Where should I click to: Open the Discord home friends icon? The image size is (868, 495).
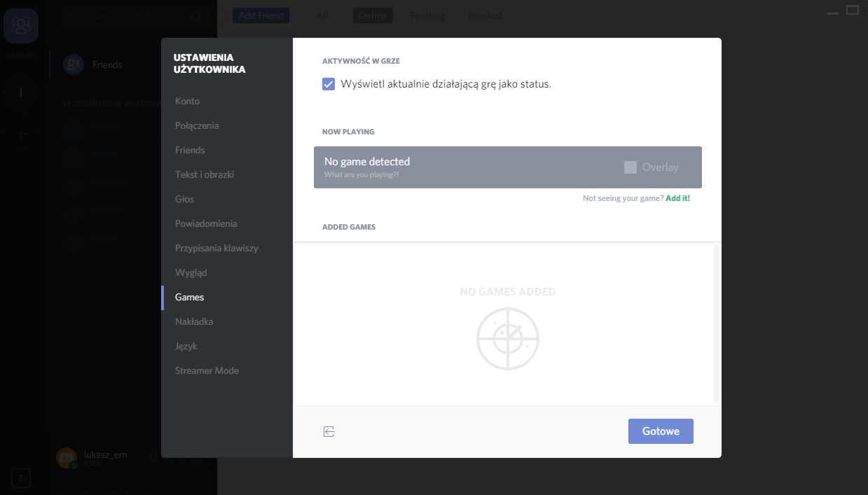point(21,27)
